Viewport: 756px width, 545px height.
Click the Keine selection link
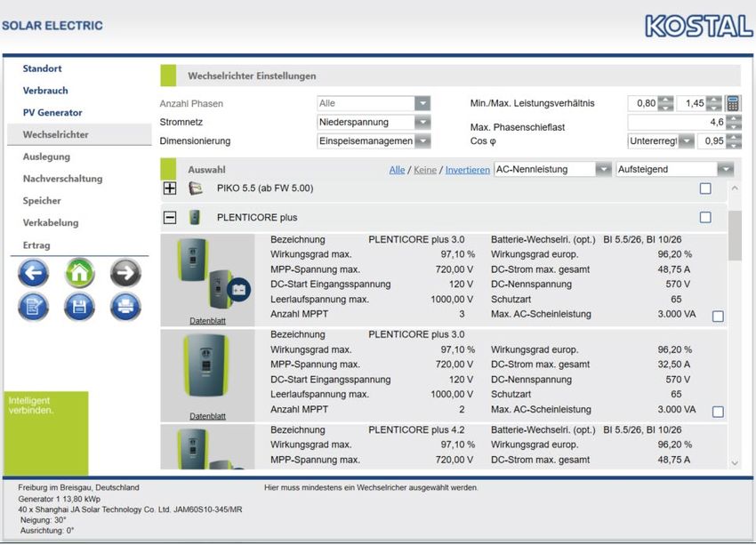[425, 170]
